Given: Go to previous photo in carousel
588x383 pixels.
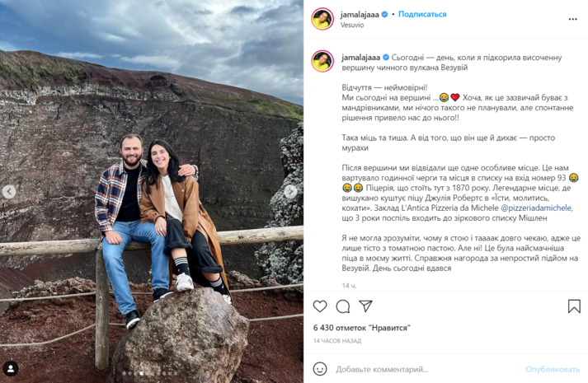Looking at the screenshot, I should [x=9, y=192].
